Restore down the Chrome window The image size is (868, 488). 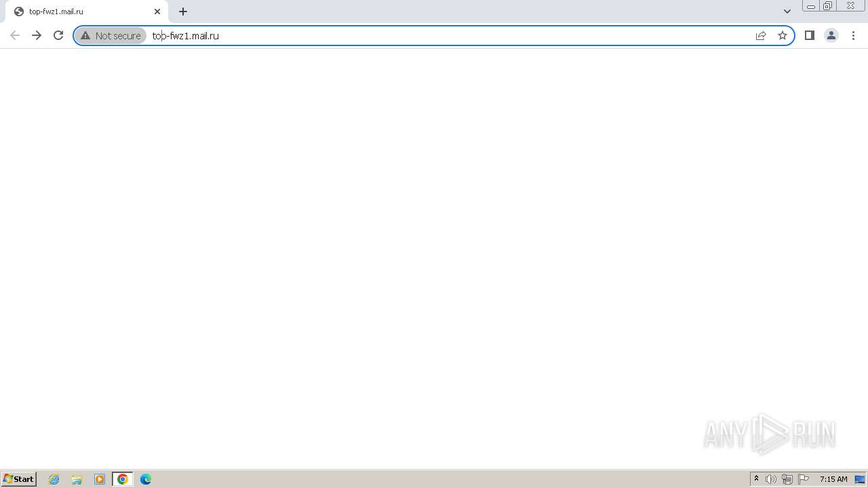828,6
